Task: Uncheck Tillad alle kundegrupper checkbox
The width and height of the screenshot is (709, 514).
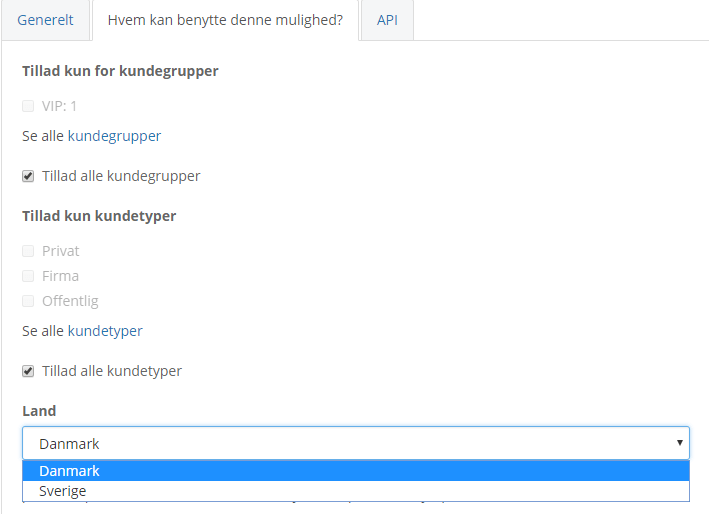Action: pos(28,176)
